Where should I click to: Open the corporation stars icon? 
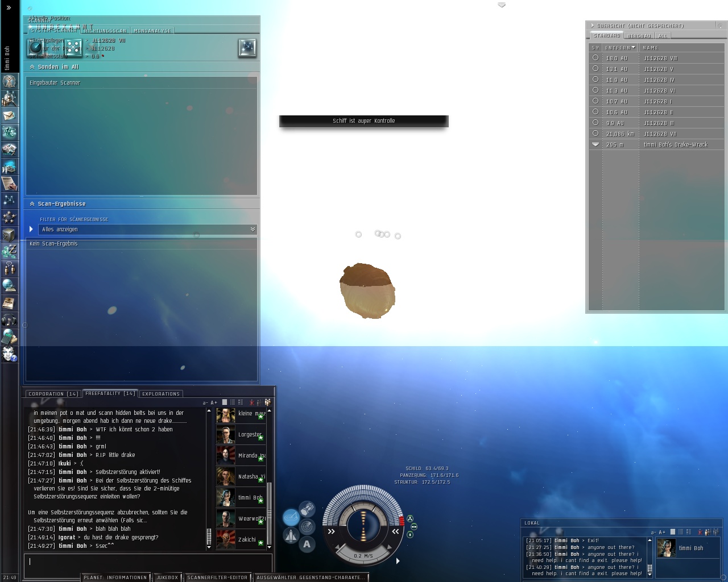click(9, 217)
